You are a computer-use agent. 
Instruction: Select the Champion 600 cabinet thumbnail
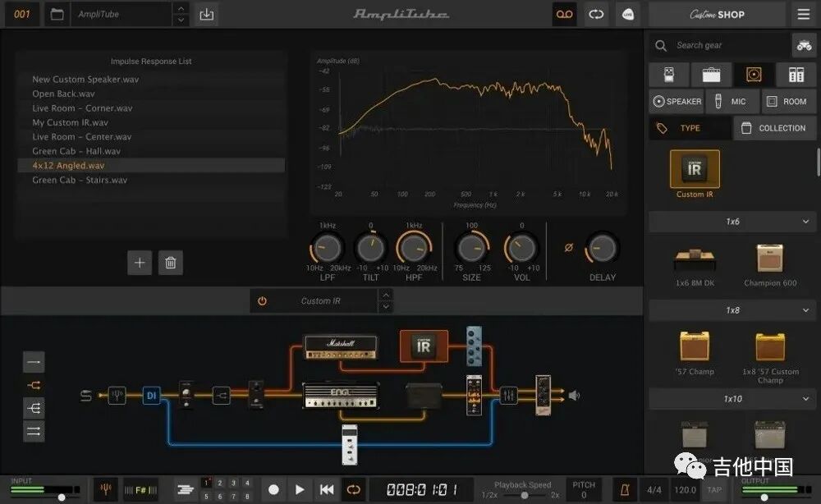(x=770, y=258)
